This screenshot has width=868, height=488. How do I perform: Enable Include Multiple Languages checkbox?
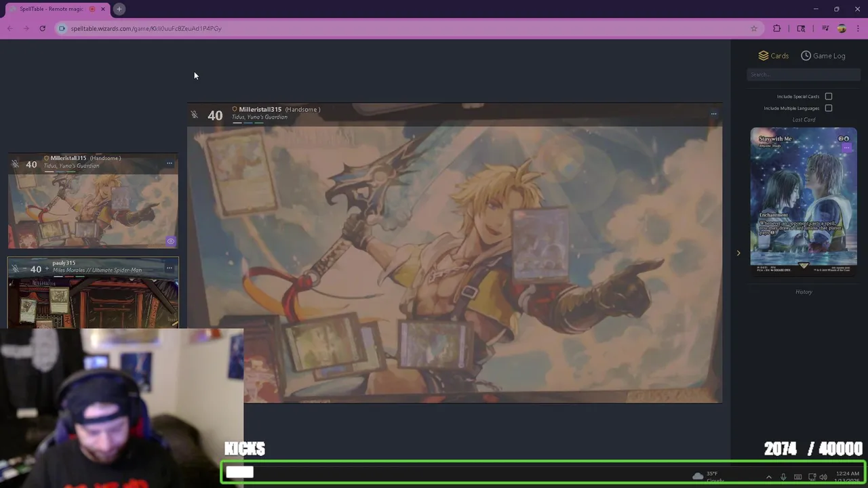point(829,108)
